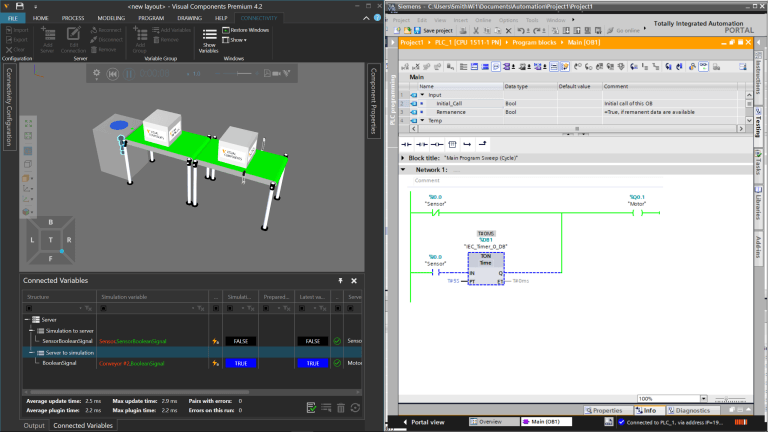
Task: Toggle the filter checkbox under Structure column
Action: (x=29, y=308)
